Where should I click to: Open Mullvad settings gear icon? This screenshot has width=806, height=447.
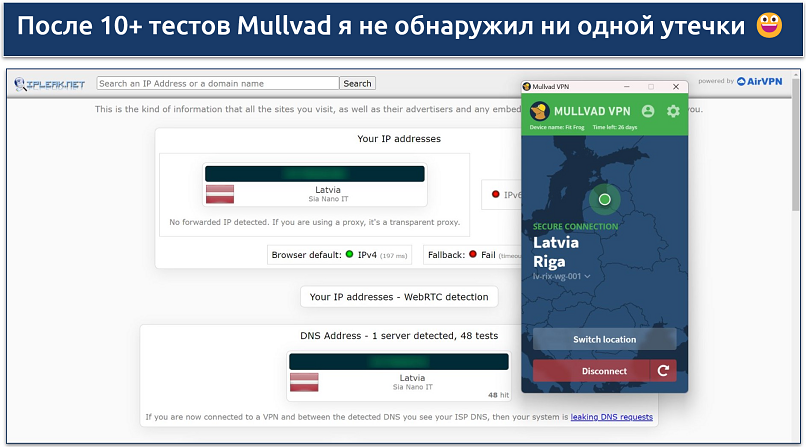click(673, 111)
